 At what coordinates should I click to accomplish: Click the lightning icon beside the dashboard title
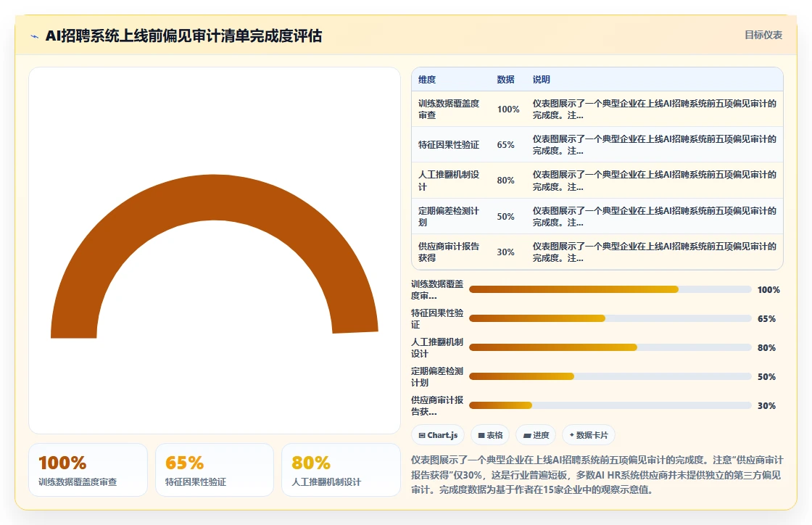35,36
